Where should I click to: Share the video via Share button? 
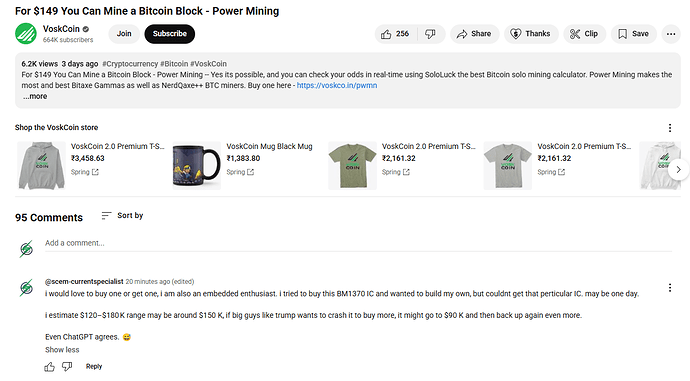[x=474, y=34]
